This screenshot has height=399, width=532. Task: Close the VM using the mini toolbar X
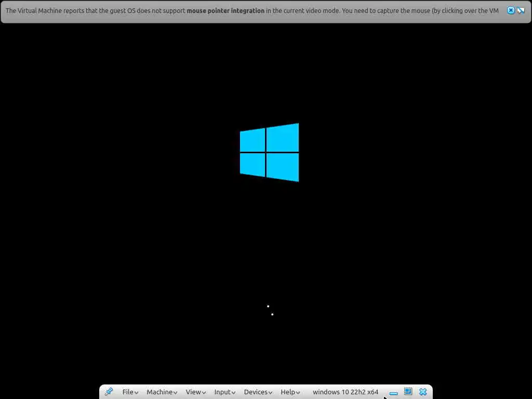(x=423, y=392)
